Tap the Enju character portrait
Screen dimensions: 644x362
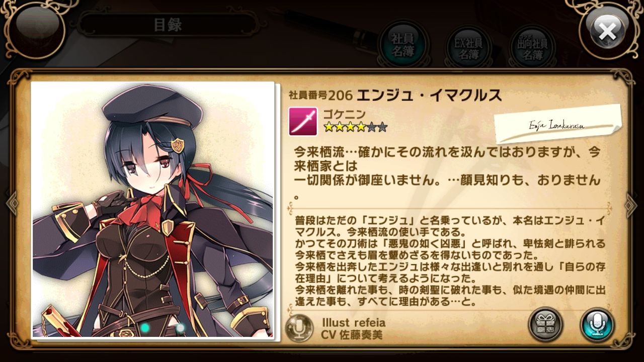(153, 210)
